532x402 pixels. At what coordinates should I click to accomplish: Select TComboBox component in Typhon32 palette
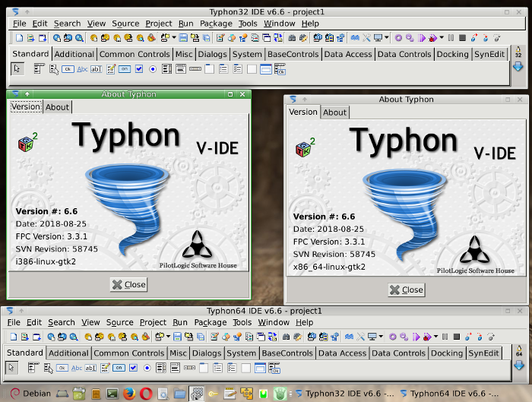[181, 69]
